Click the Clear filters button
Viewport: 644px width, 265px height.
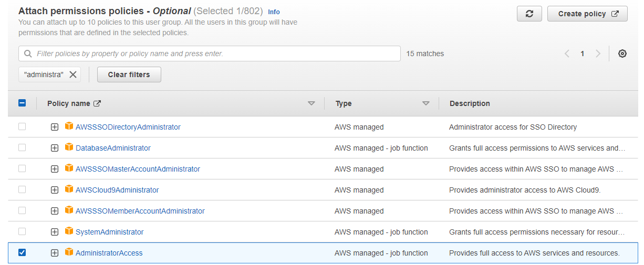(129, 75)
